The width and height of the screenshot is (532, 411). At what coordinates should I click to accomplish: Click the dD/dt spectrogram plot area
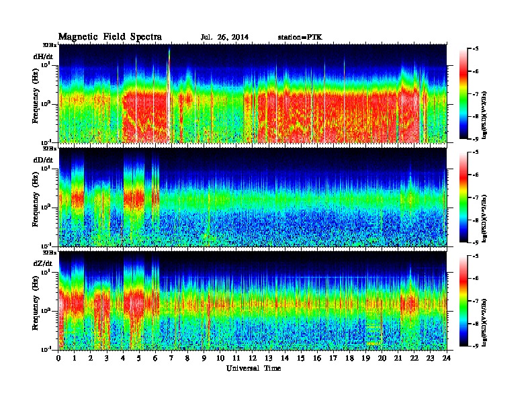253,197
